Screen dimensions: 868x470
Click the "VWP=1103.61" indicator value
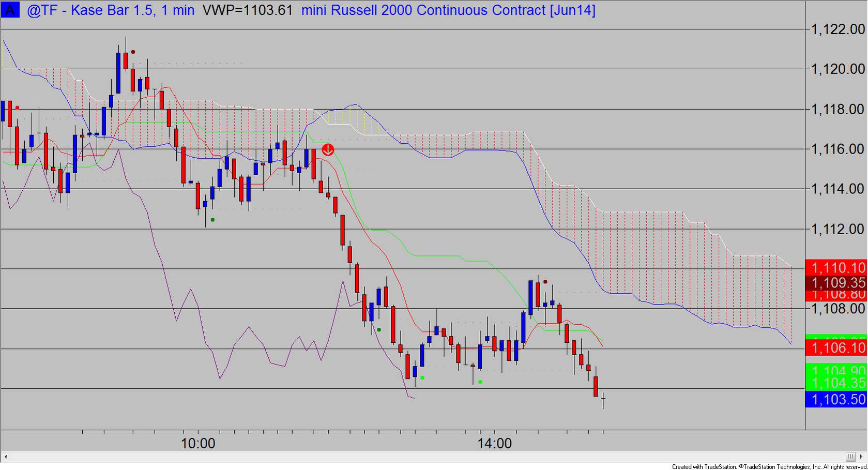pos(248,10)
